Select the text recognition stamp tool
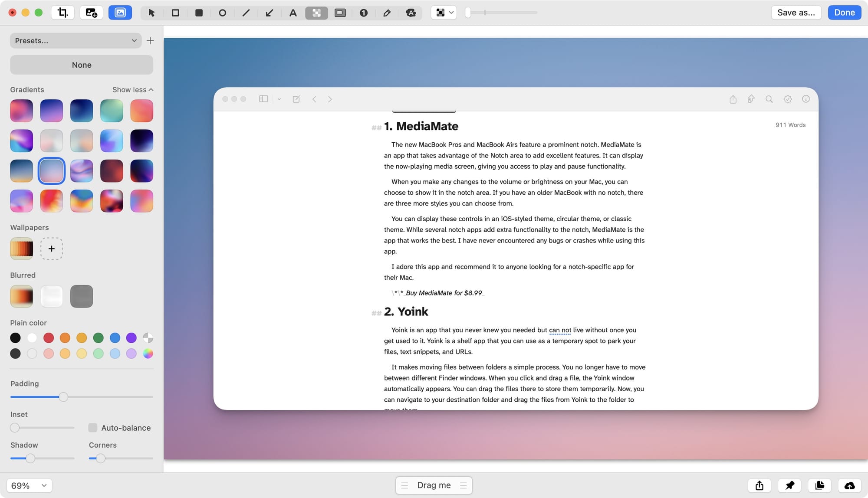868x498 pixels. click(411, 13)
